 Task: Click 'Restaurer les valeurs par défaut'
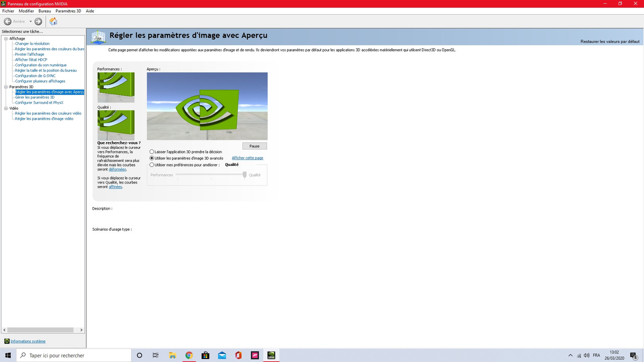(610, 41)
